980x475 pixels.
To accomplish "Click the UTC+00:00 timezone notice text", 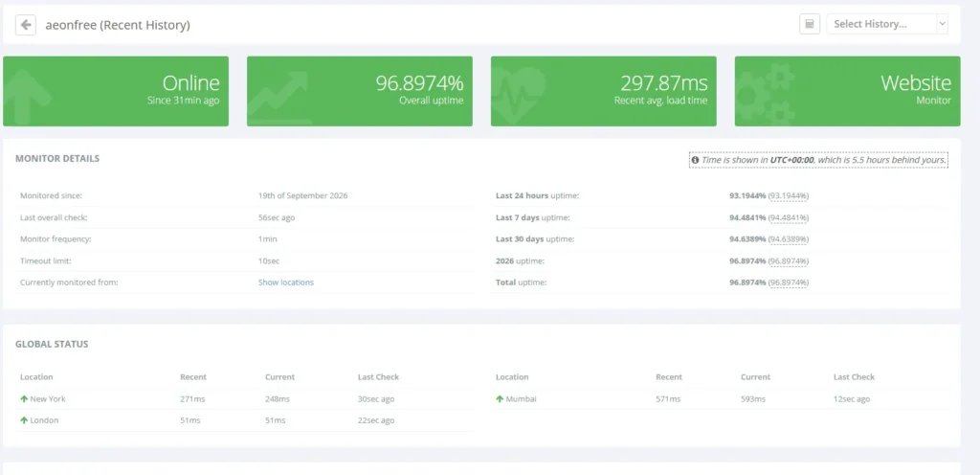I will click(x=819, y=160).
